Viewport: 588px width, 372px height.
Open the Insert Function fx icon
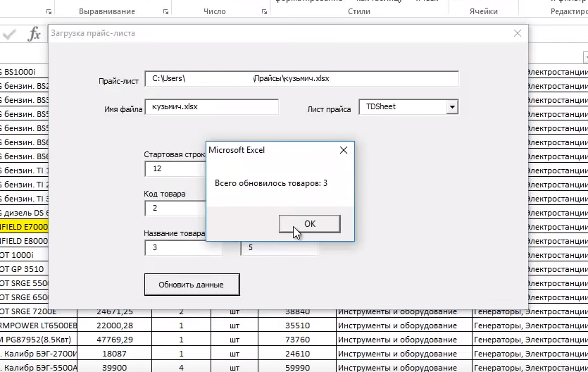(x=34, y=34)
